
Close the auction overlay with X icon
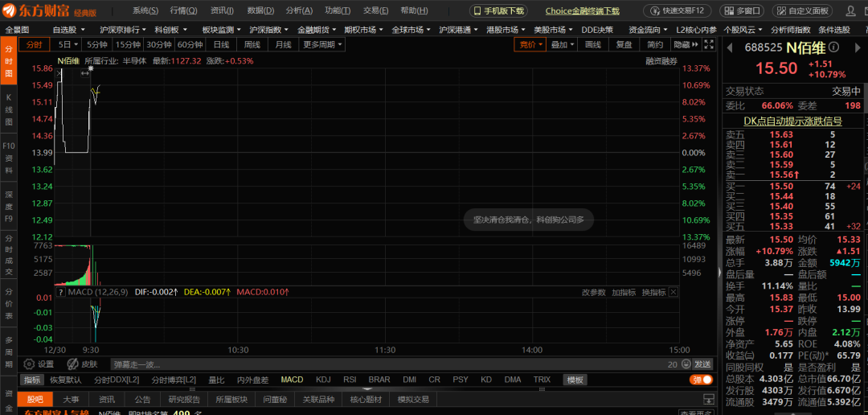tap(59, 72)
